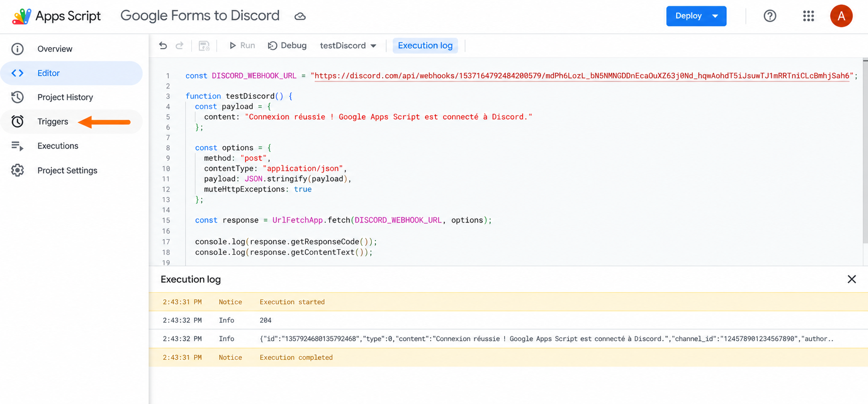
Task: Open the Deploy dropdown button
Action: point(696,16)
